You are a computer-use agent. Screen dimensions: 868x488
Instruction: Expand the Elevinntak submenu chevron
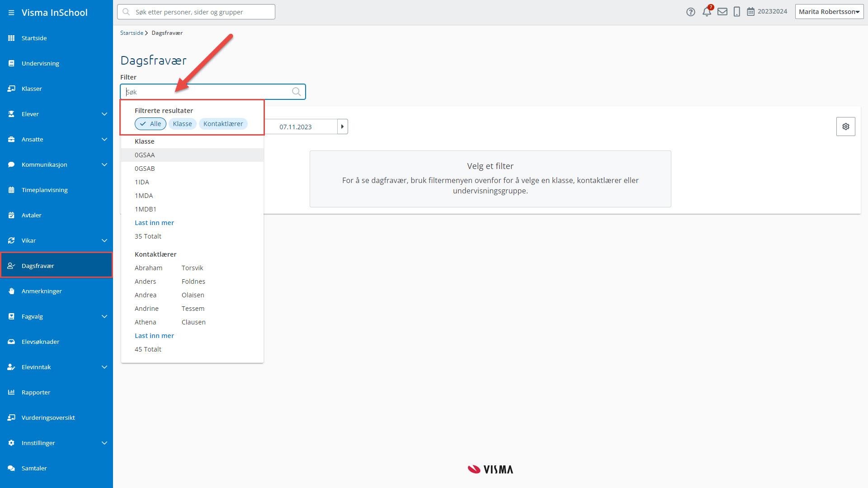coord(104,367)
